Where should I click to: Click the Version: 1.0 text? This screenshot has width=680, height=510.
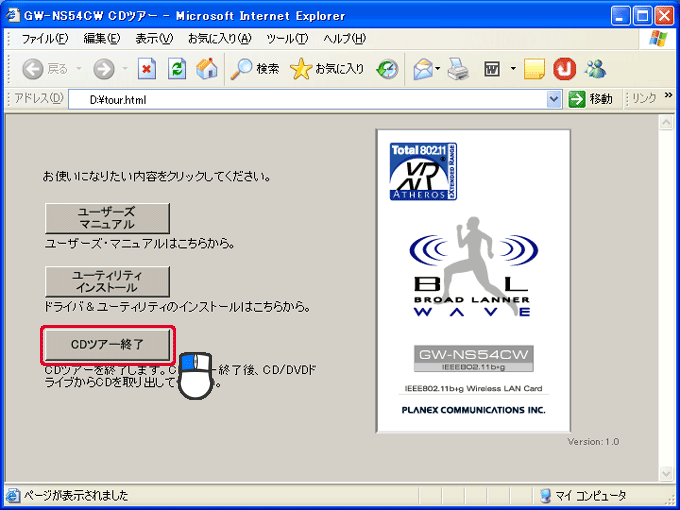point(593,441)
